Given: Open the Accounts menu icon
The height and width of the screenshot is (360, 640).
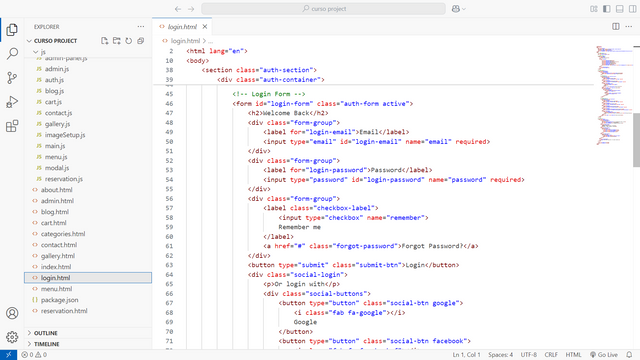Looking at the screenshot, I should [12, 313].
